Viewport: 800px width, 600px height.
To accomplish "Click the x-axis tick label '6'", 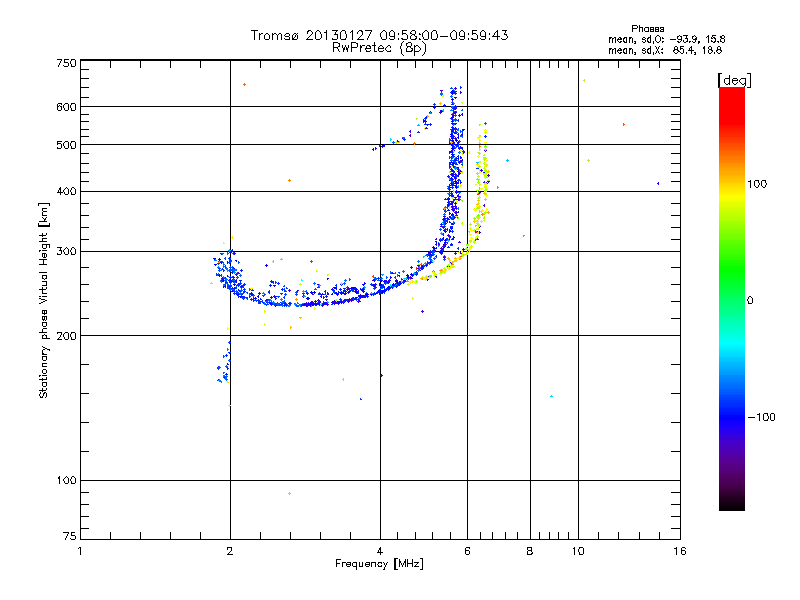I will pos(467,551).
